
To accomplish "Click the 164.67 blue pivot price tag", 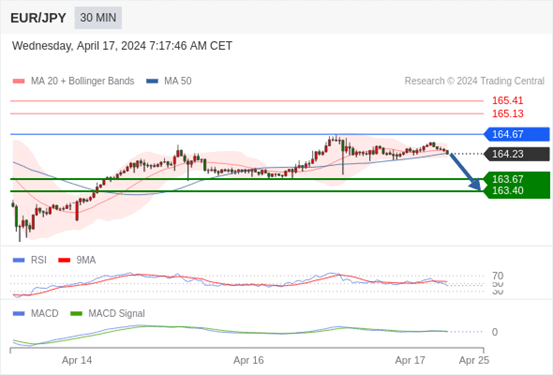I will point(517,134).
